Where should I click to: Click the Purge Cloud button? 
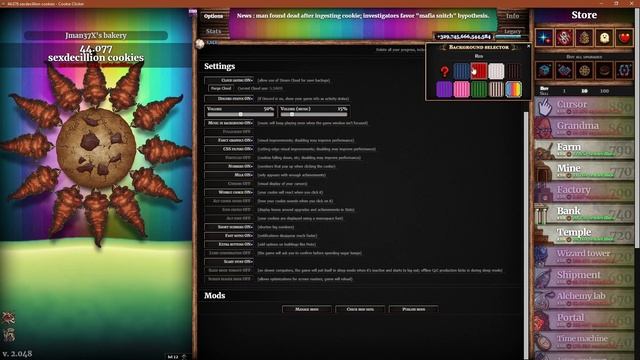coord(221,89)
